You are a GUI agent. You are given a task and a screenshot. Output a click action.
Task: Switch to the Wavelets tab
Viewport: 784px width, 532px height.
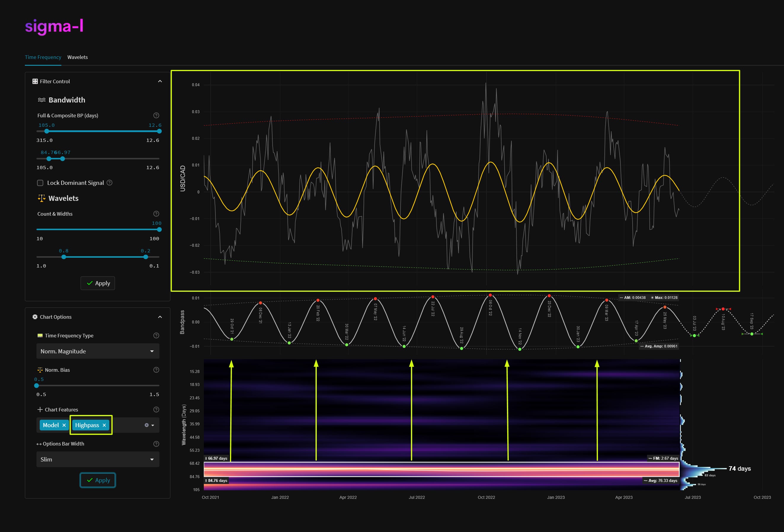(78, 57)
